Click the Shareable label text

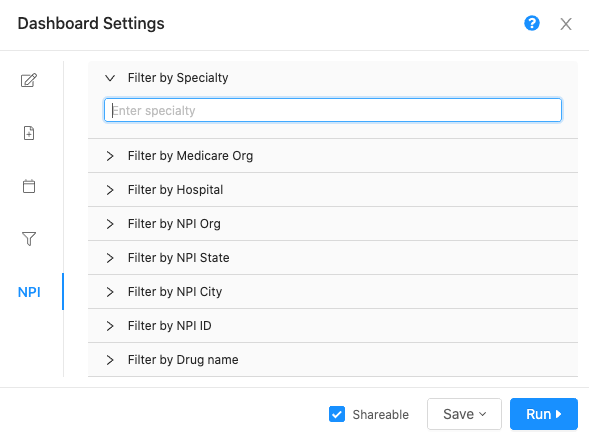coord(381,414)
